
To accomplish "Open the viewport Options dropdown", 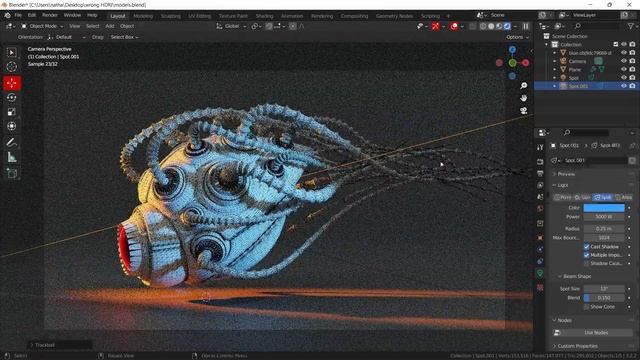I will point(517,37).
